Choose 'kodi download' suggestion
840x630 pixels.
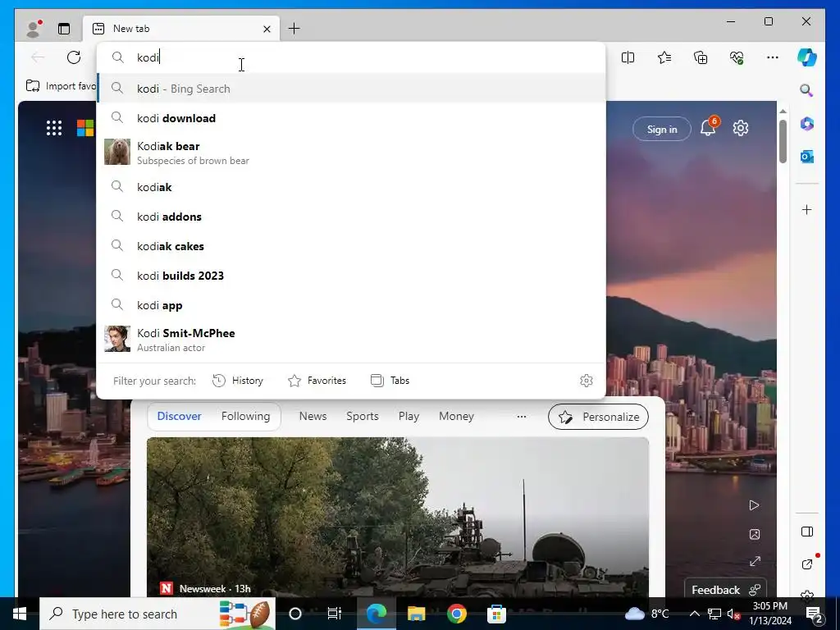tap(351, 118)
